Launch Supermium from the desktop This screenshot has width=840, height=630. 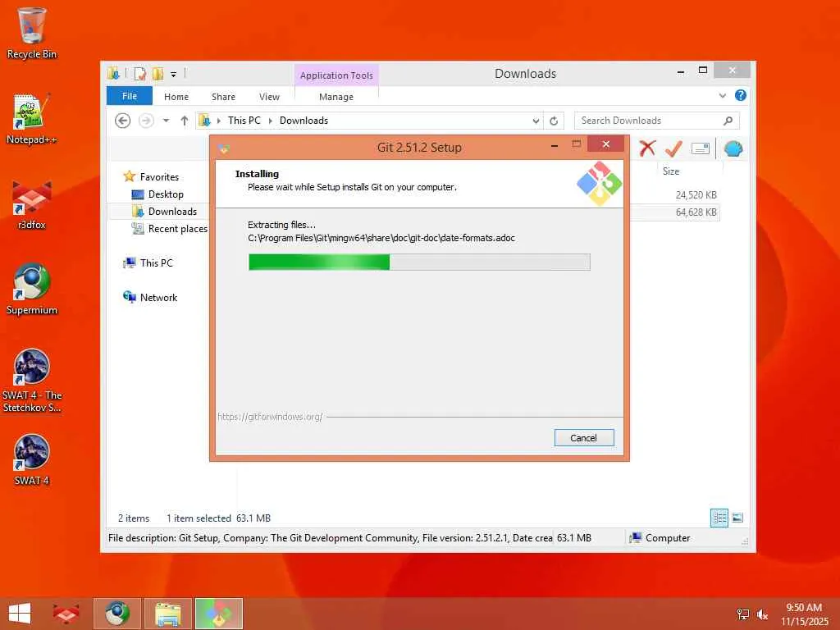(x=32, y=290)
